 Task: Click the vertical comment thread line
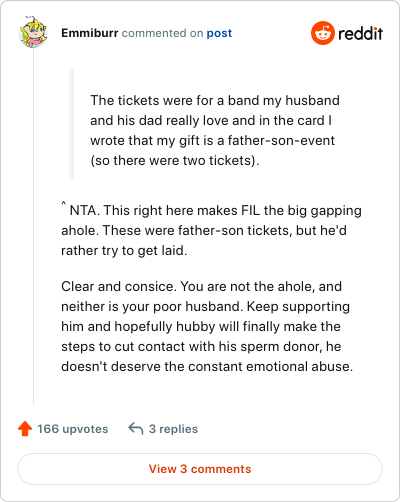pyautogui.click(x=33, y=227)
